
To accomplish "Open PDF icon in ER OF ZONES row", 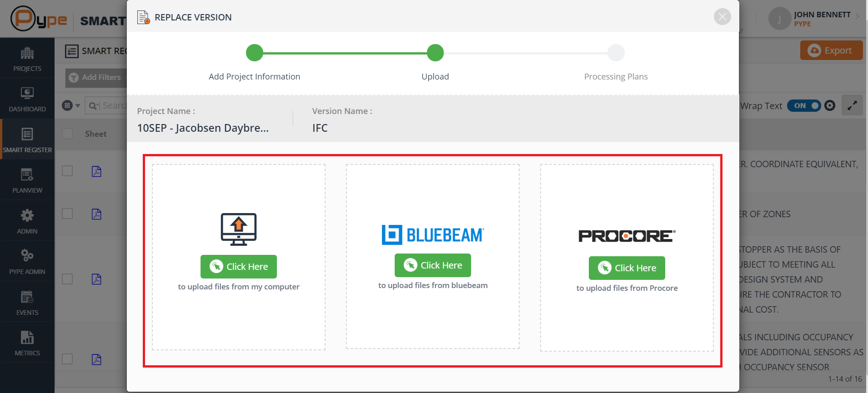I will coord(96,214).
